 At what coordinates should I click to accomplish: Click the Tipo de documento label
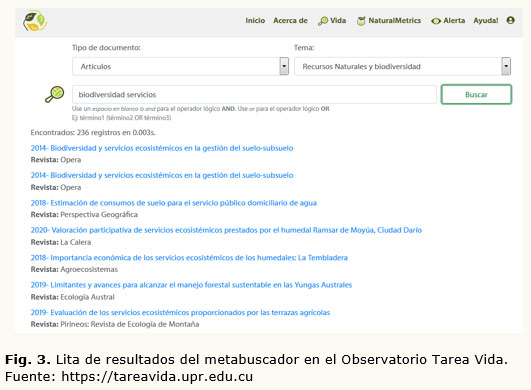pyautogui.click(x=106, y=48)
